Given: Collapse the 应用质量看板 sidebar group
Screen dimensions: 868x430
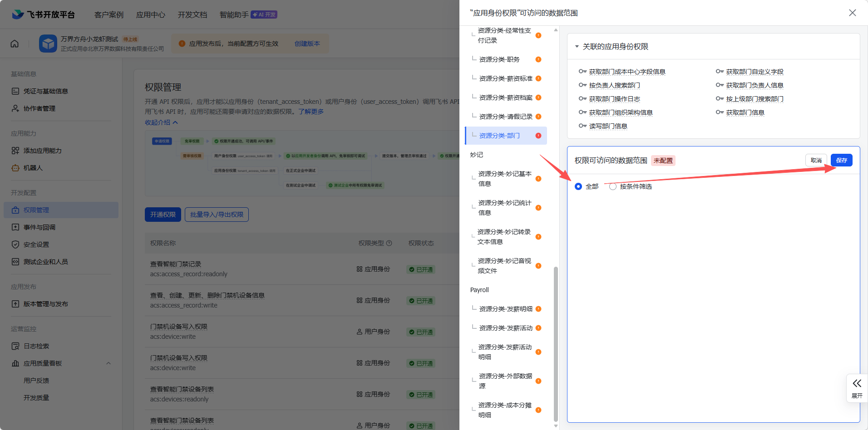Looking at the screenshot, I should [108, 363].
